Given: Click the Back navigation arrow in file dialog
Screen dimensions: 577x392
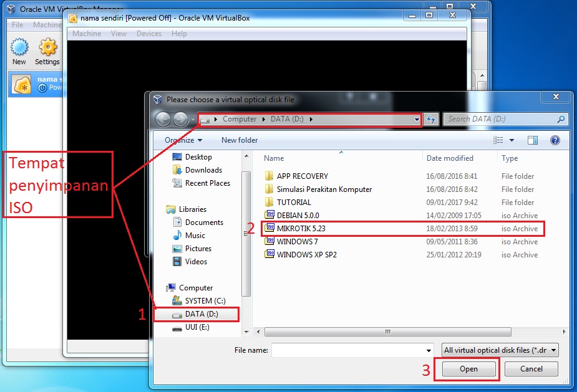Looking at the screenshot, I should click(x=163, y=119).
